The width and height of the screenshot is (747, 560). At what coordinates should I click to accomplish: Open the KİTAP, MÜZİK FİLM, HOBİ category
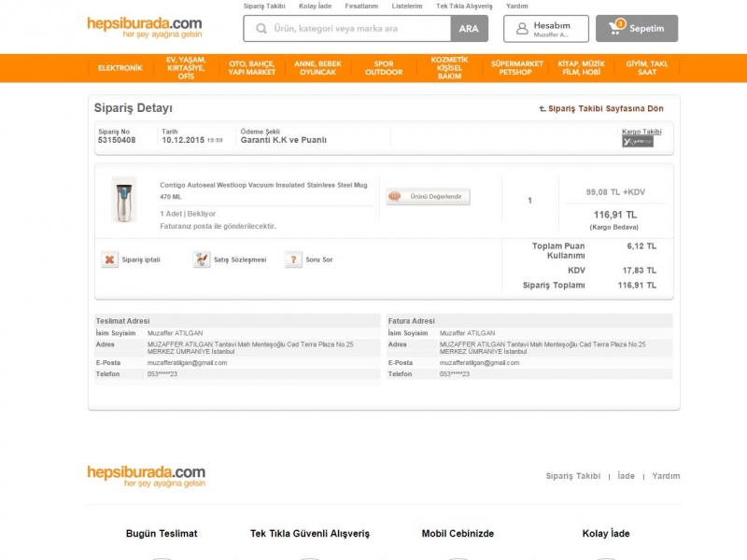581,68
